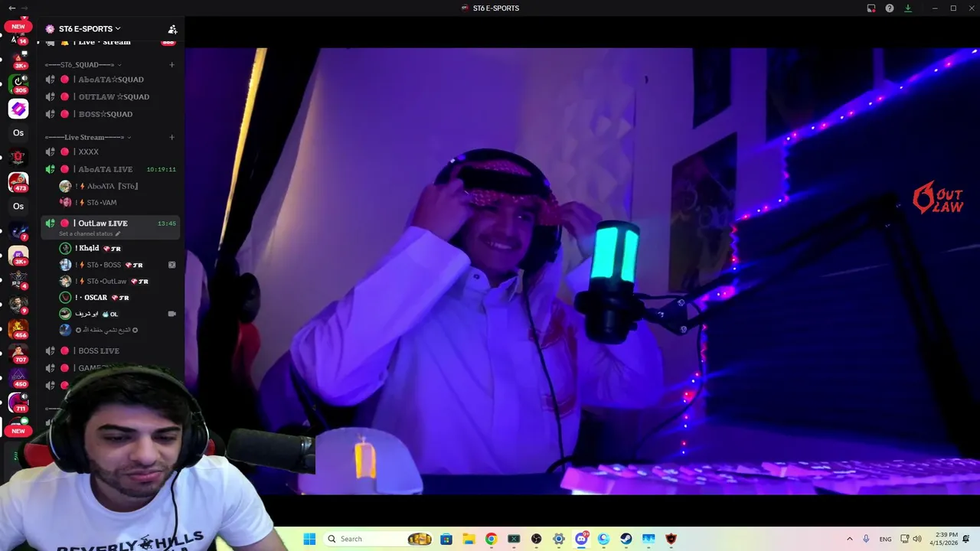Click ST6•BOSS avatar in OutLaw LIVE

click(x=66, y=265)
